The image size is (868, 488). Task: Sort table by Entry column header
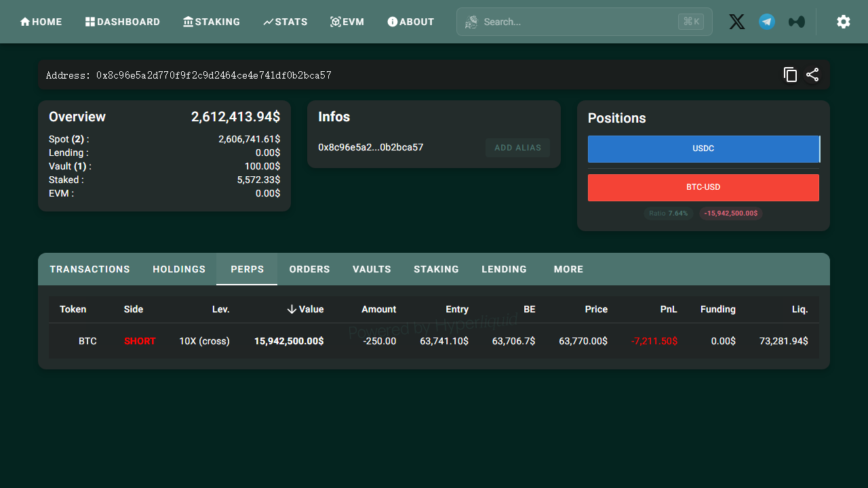[457, 309]
